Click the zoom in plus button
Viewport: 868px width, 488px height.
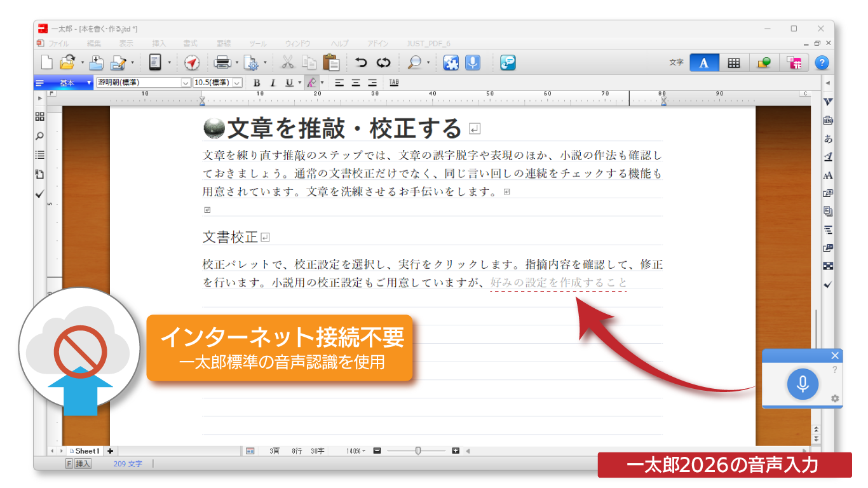point(456,451)
